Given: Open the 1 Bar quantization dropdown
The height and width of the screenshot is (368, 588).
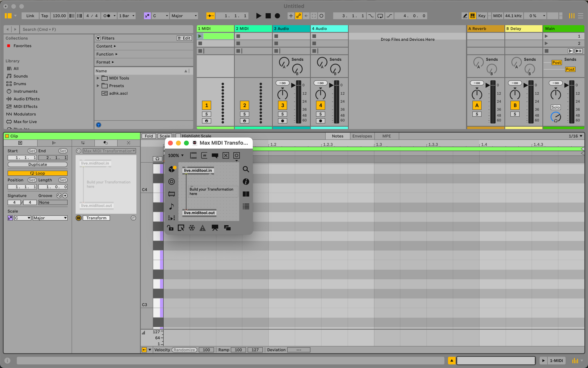Looking at the screenshot, I should tap(126, 16).
